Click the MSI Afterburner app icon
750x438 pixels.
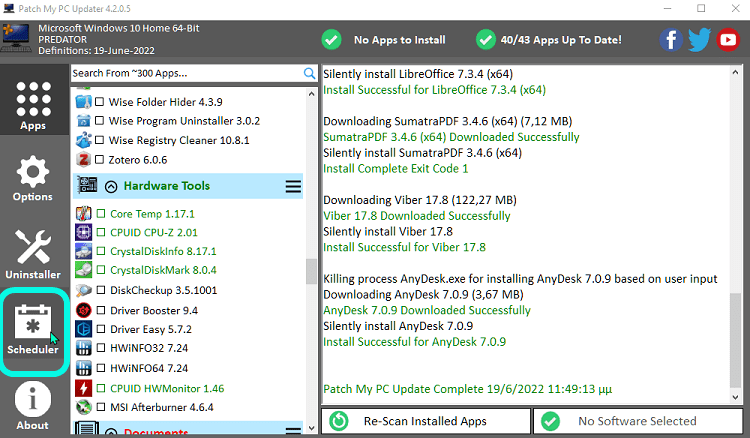point(83,407)
